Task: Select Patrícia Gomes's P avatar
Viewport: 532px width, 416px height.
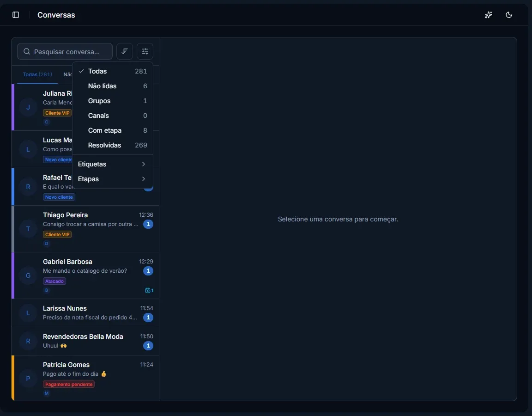Action: (28, 379)
